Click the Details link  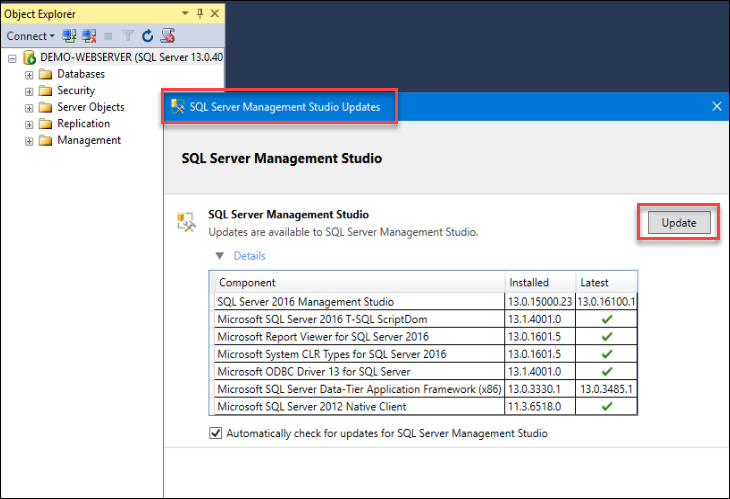coord(250,256)
